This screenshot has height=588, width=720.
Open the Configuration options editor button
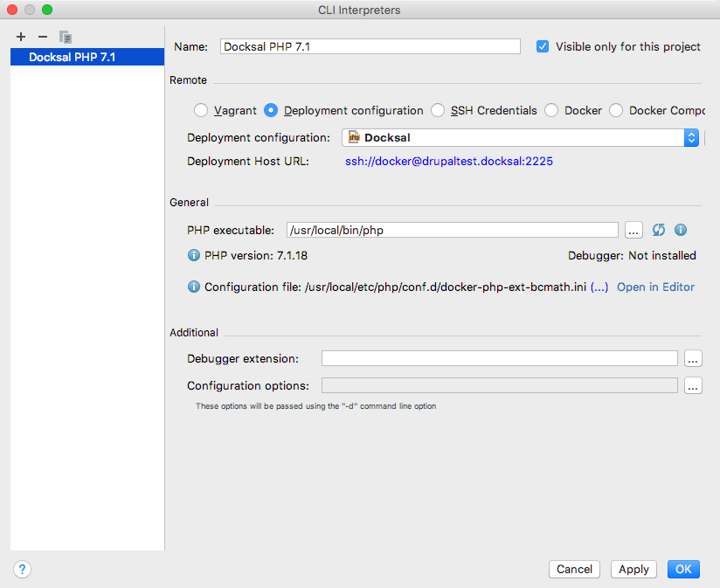point(693,385)
